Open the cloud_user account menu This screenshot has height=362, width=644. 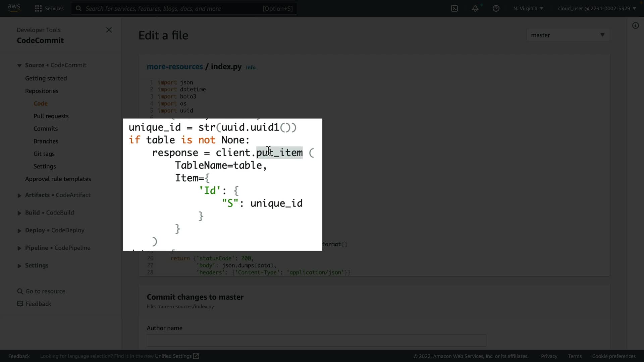coord(597,8)
